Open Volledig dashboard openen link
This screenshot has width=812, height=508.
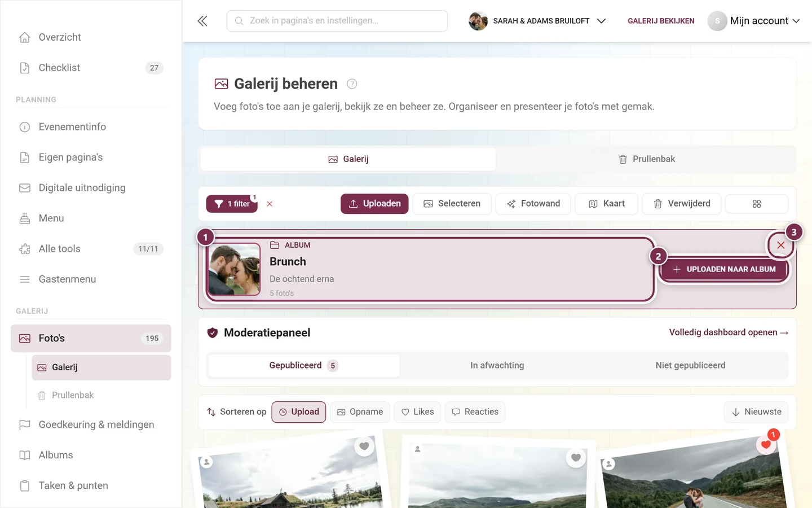click(729, 332)
